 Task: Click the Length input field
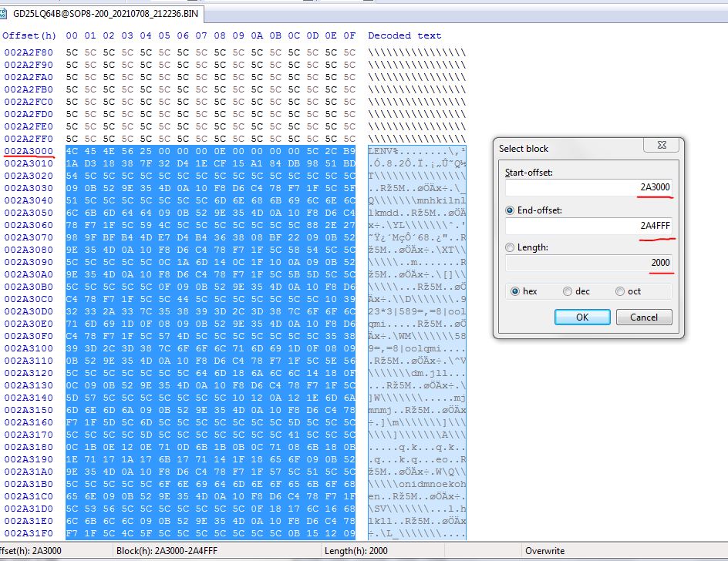pos(588,263)
